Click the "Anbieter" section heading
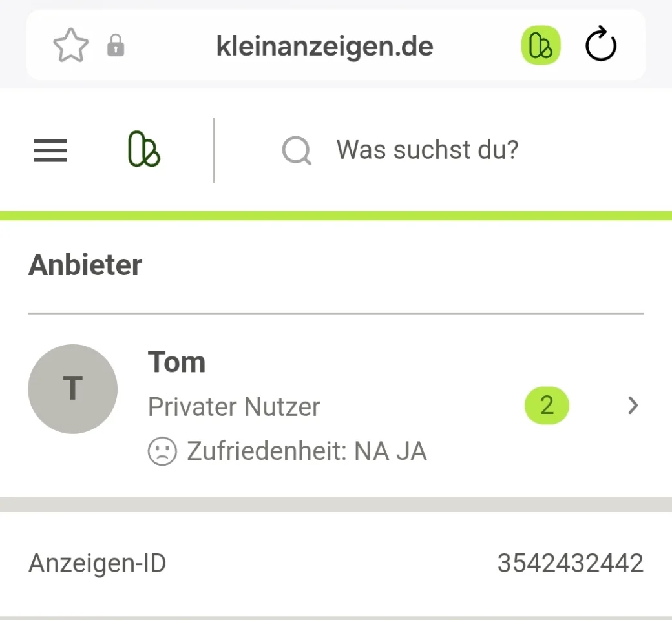Screen dimensions: 672x620 [x=85, y=265]
